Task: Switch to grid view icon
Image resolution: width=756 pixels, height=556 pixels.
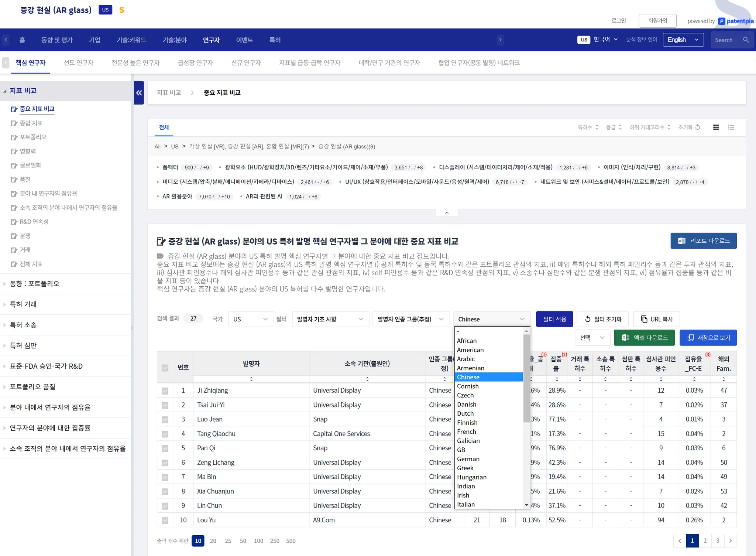Action: coord(716,127)
